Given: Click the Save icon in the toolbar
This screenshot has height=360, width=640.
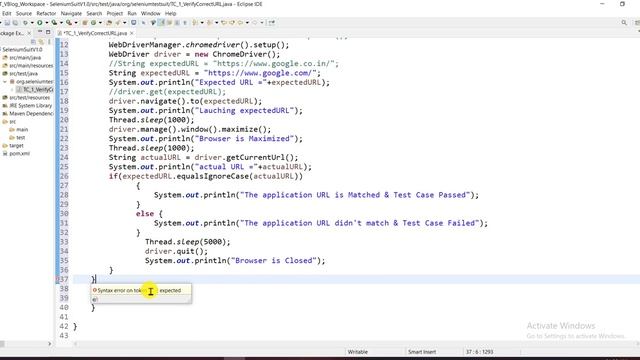Looking at the screenshot, I should (7, 23).
